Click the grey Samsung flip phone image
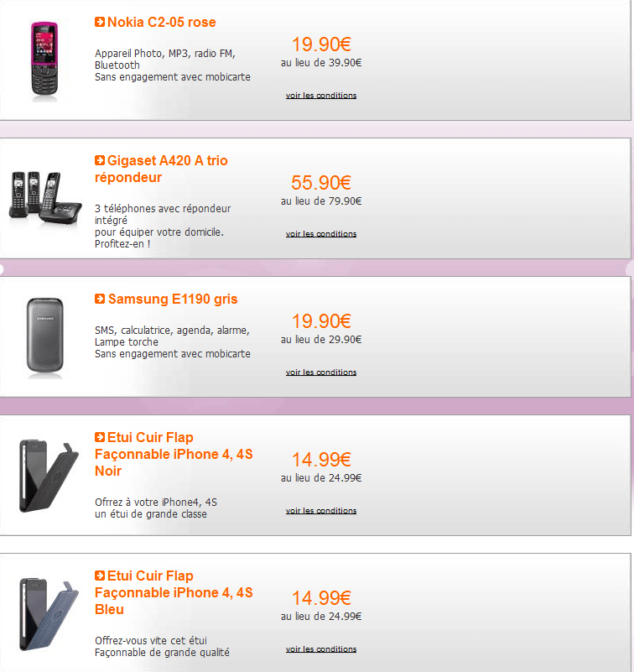This screenshot has width=634, height=672. pyautogui.click(x=44, y=335)
